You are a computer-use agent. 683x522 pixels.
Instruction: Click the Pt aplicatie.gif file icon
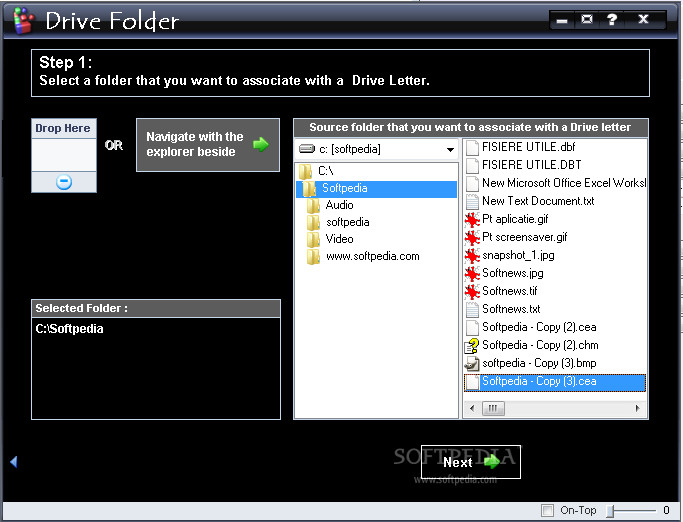[x=472, y=220]
